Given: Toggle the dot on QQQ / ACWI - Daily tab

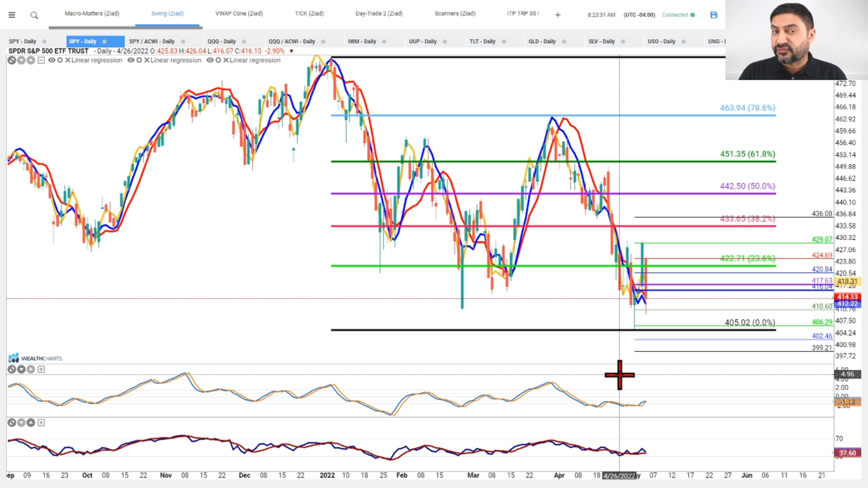Looking at the screenshot, I should [x=323, y=42].
